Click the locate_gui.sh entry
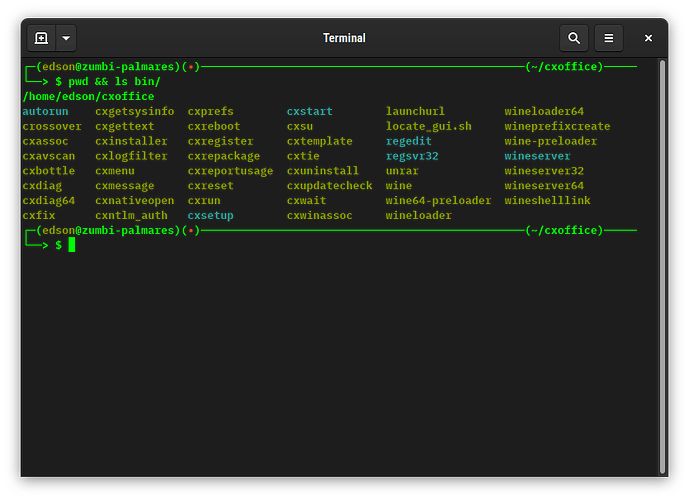 point(428,126)
